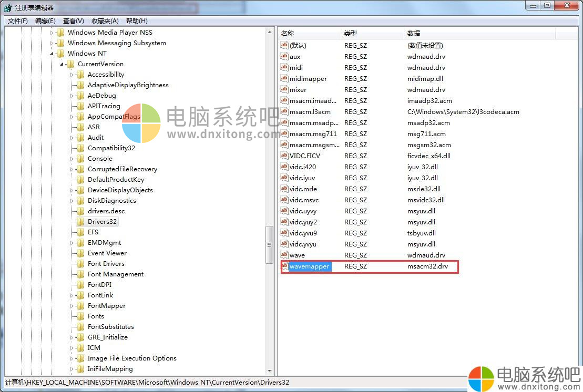
Task: Open the 收藏夹(A) favorites menu
Action: point(105,21)
